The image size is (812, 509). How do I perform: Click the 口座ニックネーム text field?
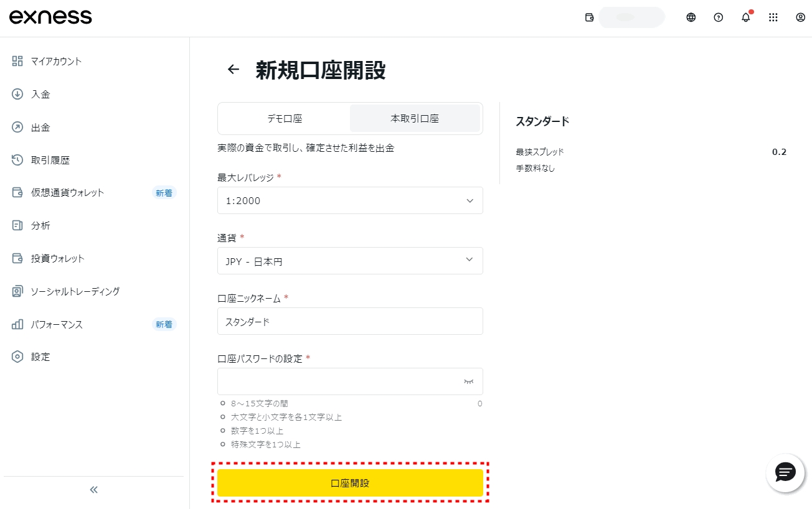[x=350, y=321]
